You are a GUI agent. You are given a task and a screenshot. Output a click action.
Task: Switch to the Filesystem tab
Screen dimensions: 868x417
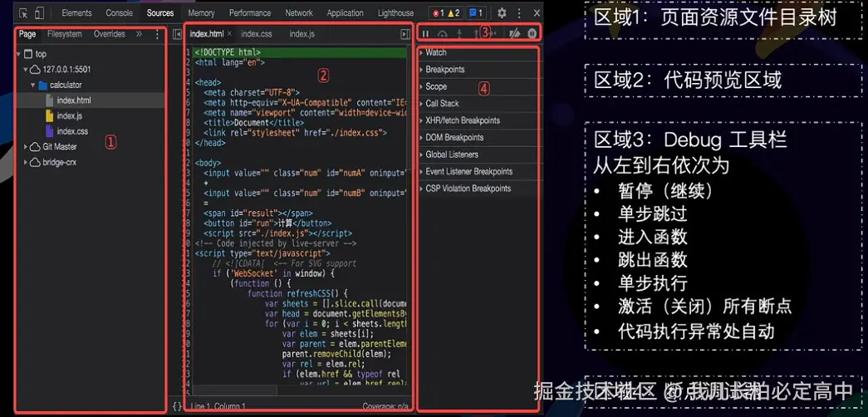point(64,34)
